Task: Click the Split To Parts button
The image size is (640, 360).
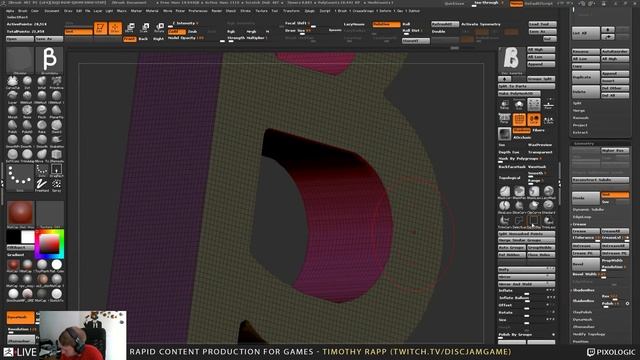Action: click(x=526, y=86)
